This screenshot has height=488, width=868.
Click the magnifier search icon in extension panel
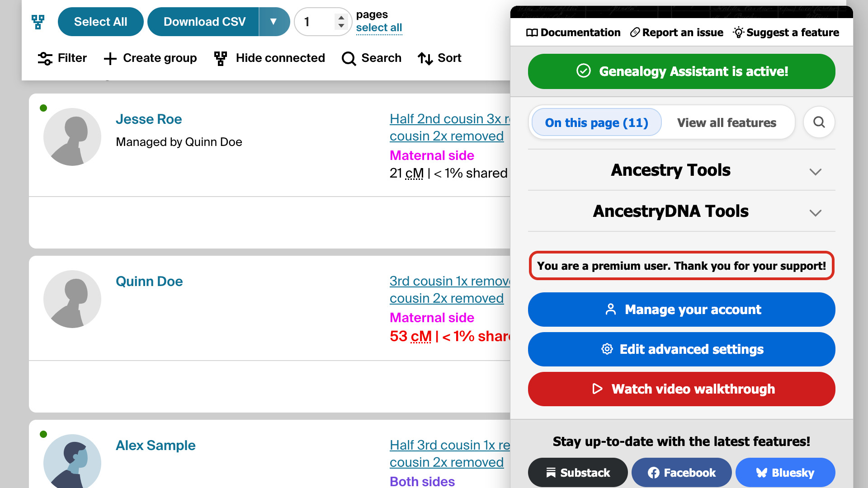pyautogui.click(x=819, y=122)
